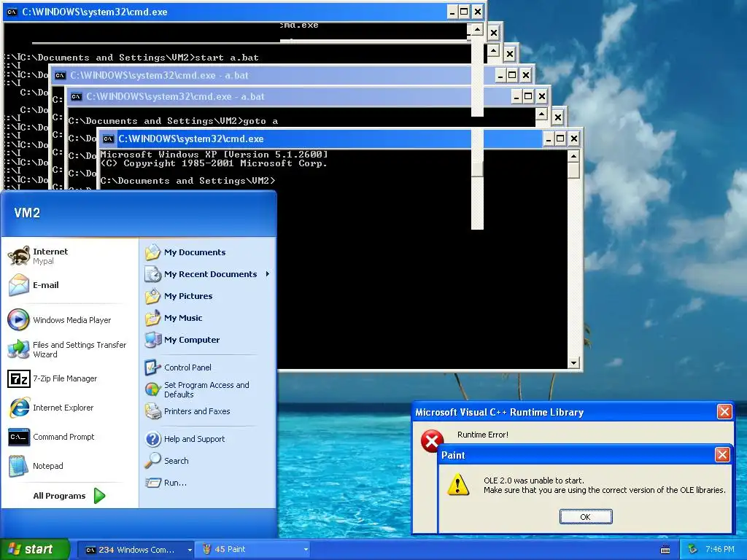The height and width of the screenshot is (560, 747).
Task: Expand My Recent Documents submenu
Action: tap(208, 274)
